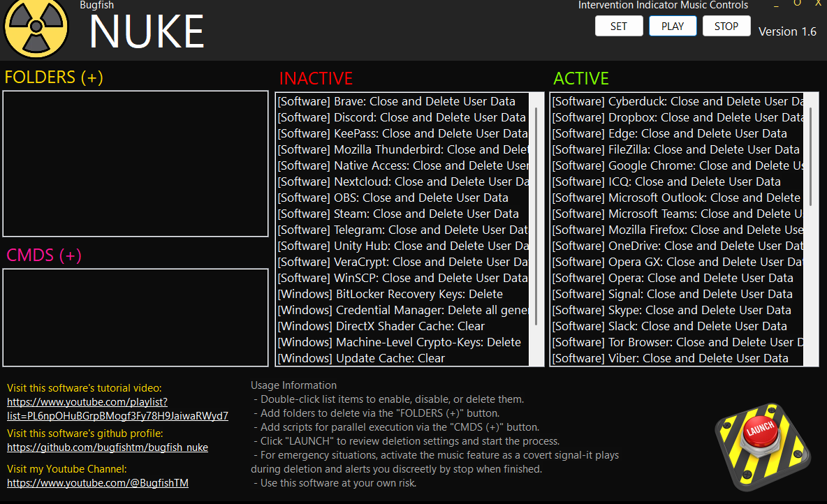The height and width of the screenshot is (504, 827).
Task: Select the Mozilla Firefox entry
Action: point(678,230)
